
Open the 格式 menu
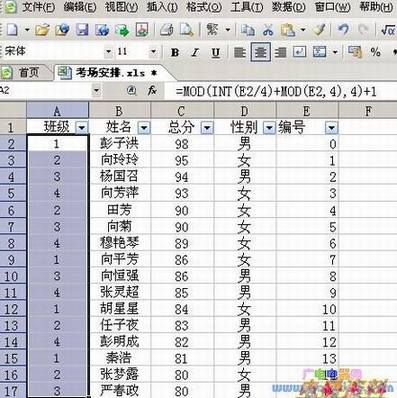(x=204, y=7)
